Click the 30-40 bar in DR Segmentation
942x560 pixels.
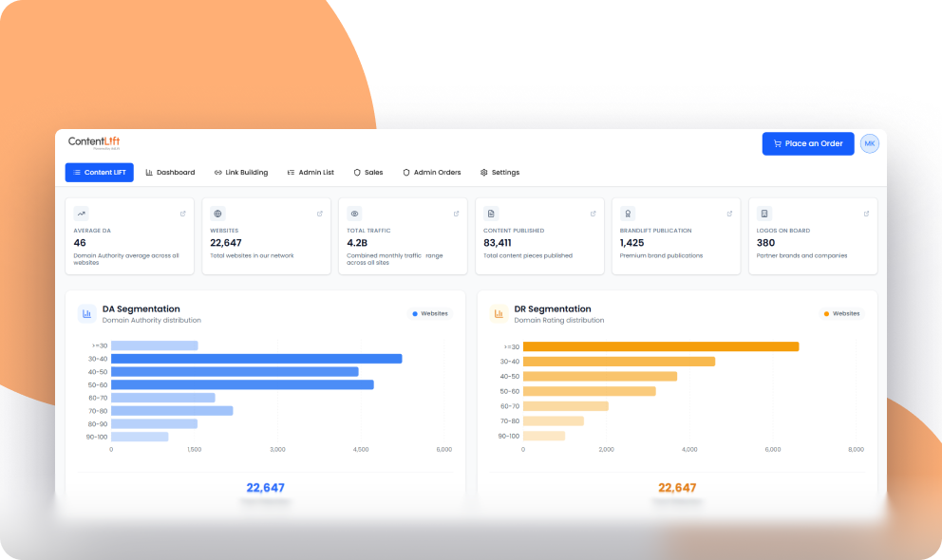click(x=619, y=362)
